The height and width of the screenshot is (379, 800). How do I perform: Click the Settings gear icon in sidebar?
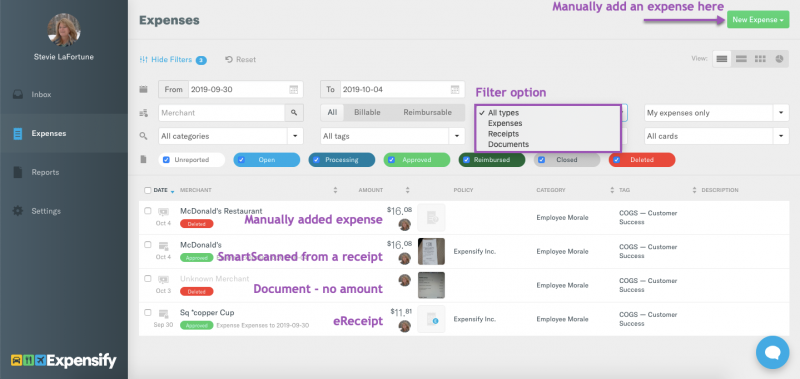pos(18,211)
